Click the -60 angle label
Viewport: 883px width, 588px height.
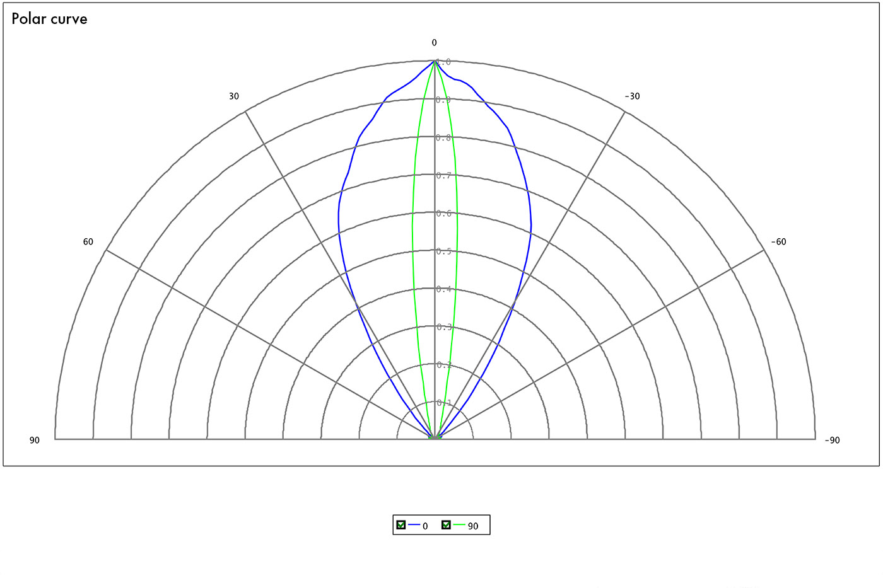pos(779,242)
